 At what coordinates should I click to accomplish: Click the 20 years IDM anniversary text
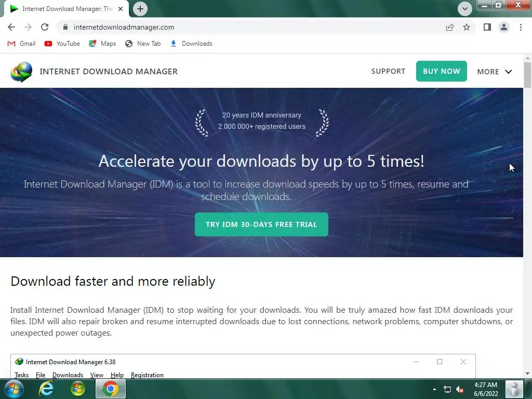(x=262, y=115)
